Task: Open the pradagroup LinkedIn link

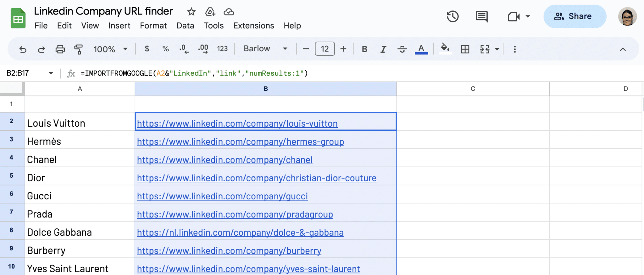Action: point(235,215)
